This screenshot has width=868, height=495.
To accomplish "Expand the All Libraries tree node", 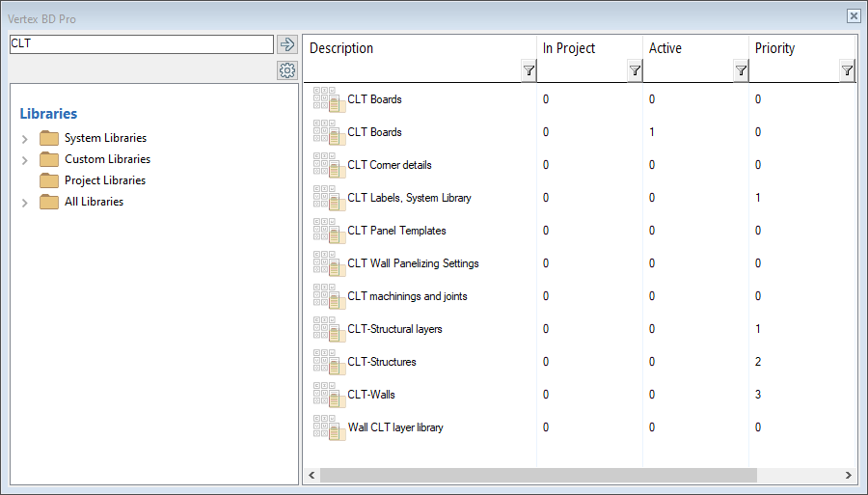I will 25,203.
